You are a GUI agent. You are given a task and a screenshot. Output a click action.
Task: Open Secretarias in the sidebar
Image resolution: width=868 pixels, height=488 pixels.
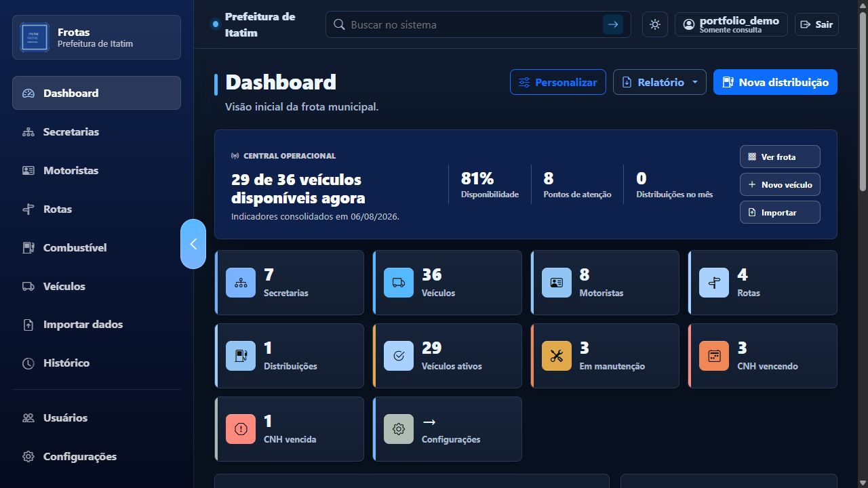click(x=96, y=131)
